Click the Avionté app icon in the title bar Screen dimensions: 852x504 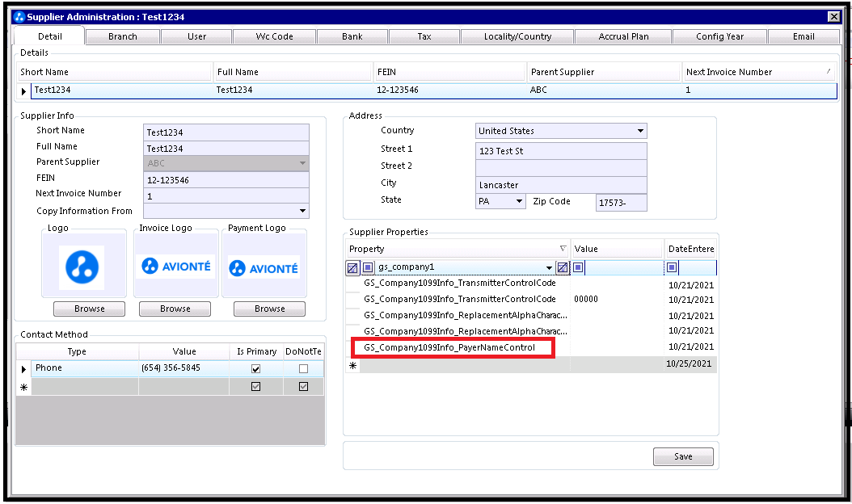19,17
